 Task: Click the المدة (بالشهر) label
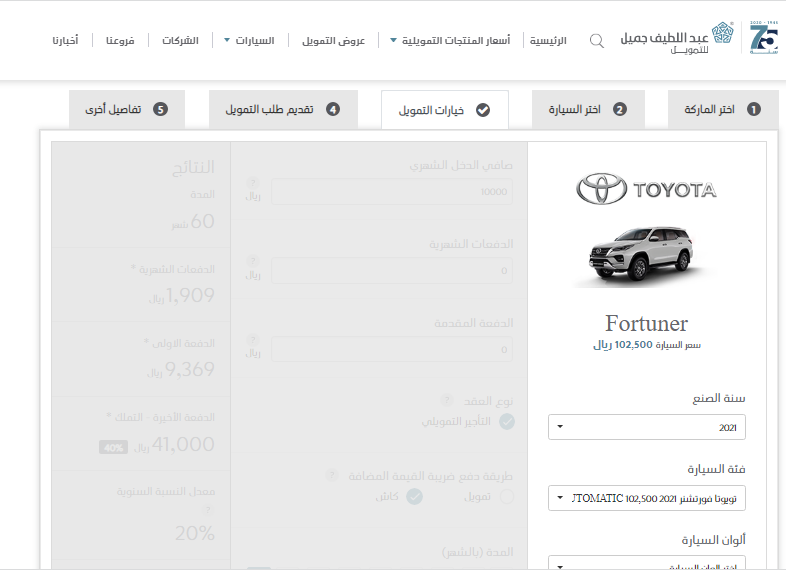coord(477,552)
